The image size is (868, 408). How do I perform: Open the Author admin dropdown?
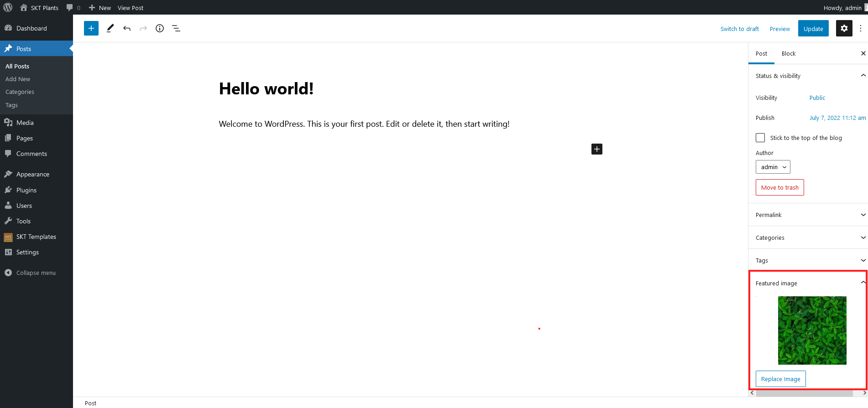pos(773,167)
